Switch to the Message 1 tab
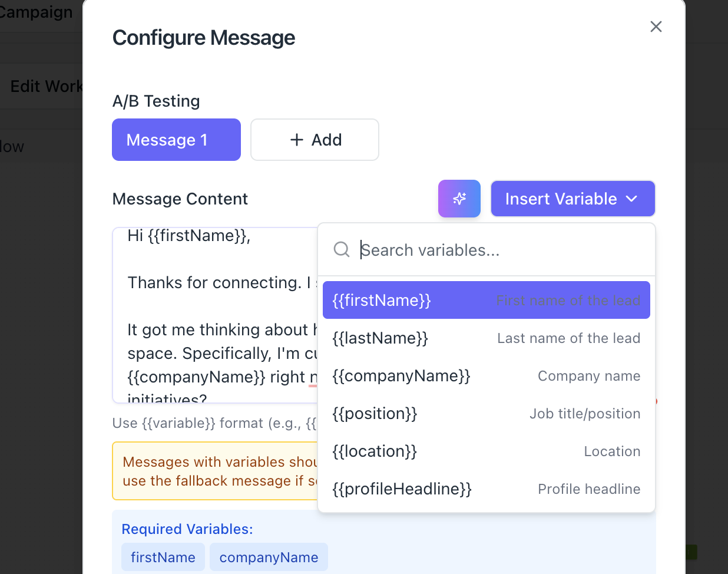Image resolution: width=728 pixels, height=574 pixels. tap(176, 140)
